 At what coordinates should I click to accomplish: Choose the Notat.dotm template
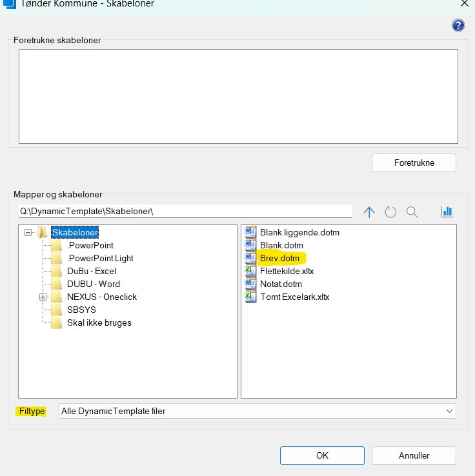(281, 284)
